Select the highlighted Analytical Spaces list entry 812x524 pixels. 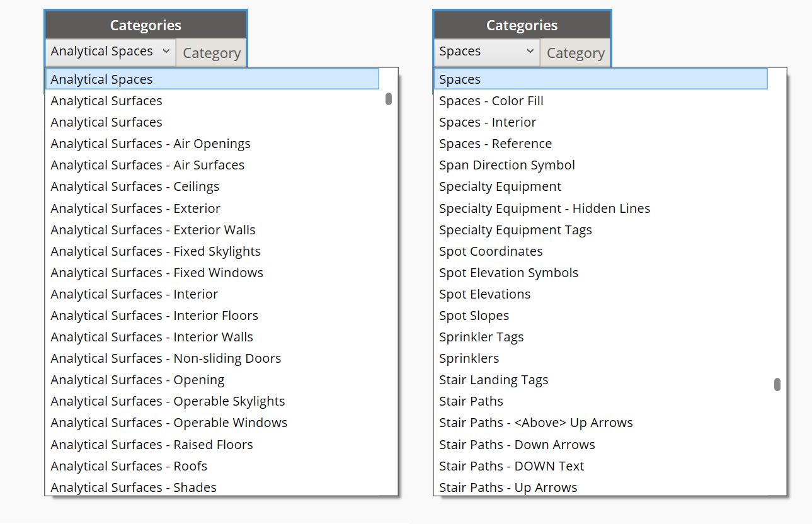[x=212, y=79]
